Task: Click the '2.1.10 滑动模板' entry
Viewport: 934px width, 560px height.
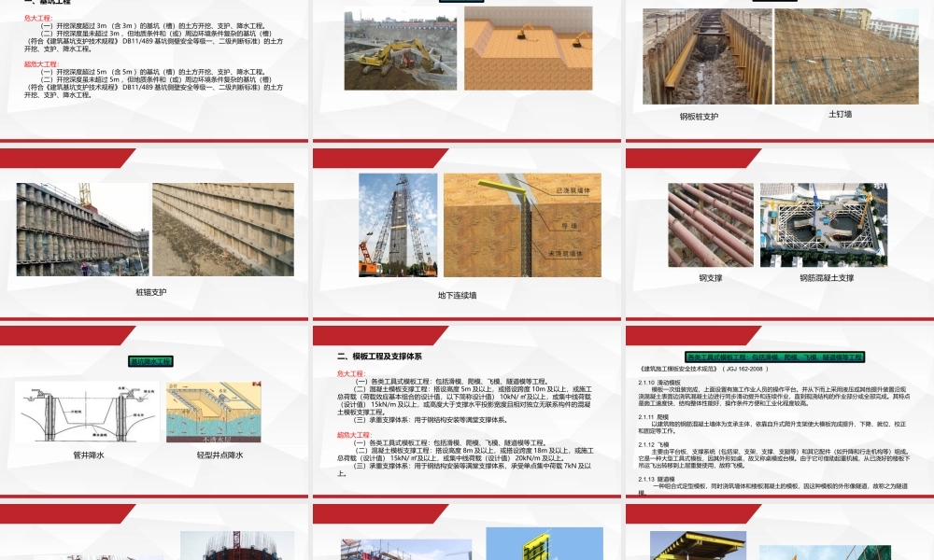Action: 659,383
